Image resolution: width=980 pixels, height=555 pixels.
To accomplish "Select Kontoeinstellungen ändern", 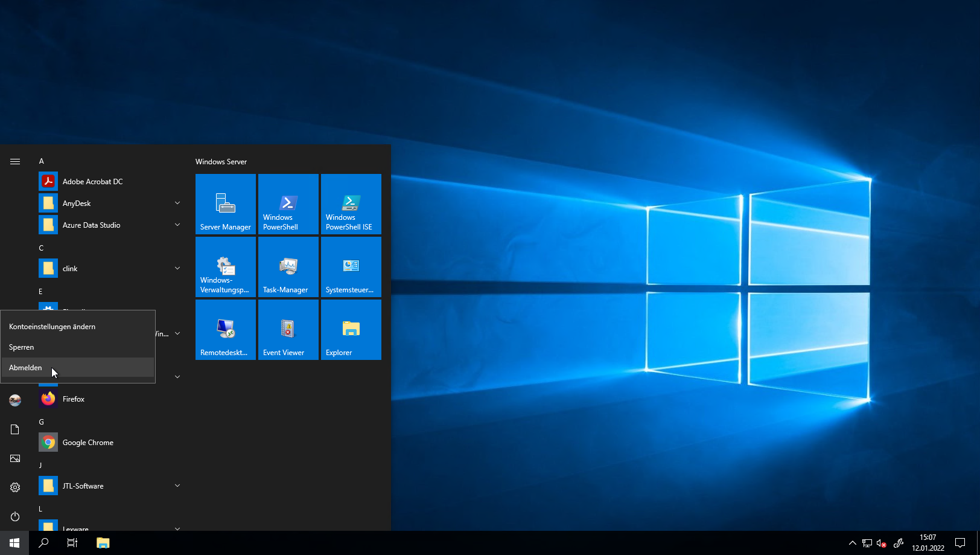I will coord(78,327).
